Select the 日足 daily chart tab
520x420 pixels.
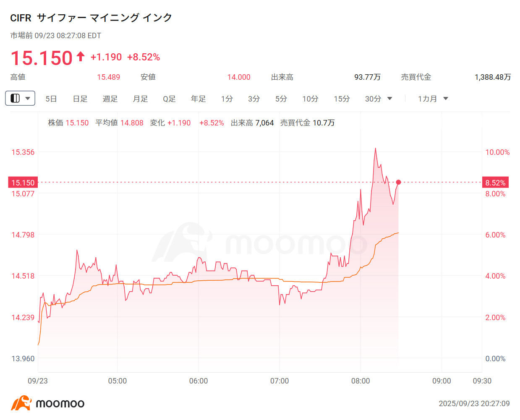pos(80,99)
